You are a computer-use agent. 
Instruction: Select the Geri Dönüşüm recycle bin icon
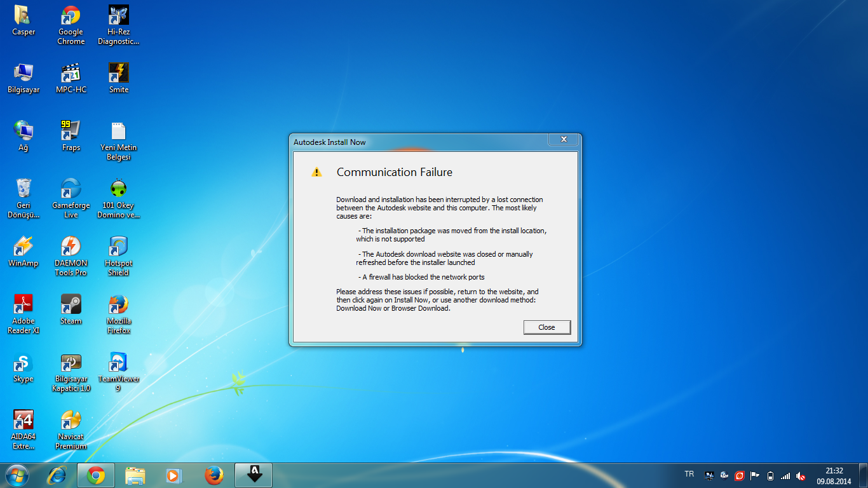tap(24, 198)
